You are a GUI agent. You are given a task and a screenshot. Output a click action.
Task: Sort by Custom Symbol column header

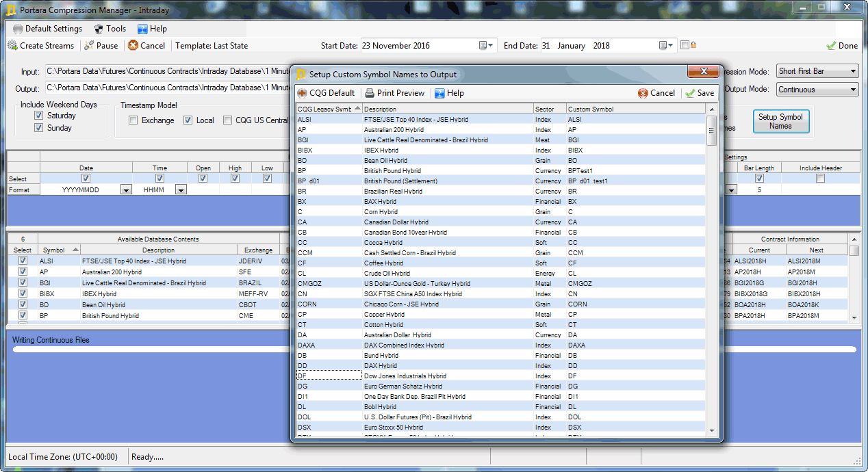pos(636,109)
